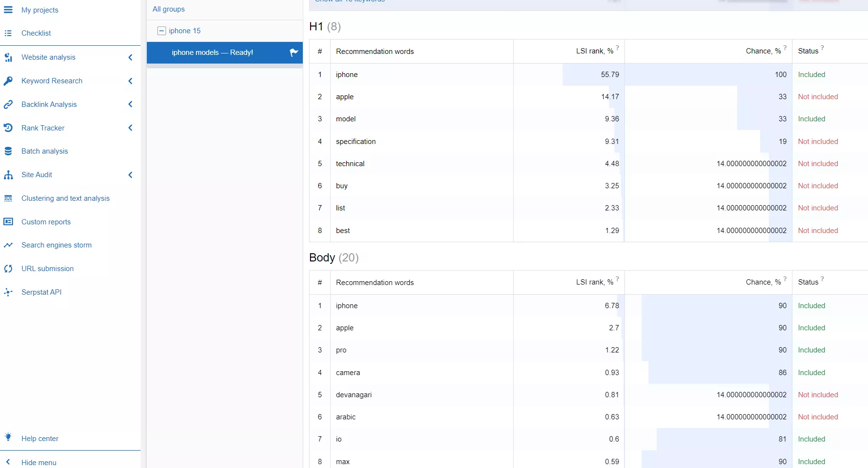The width and height of the screenshot is (868, 468).
Task: Collapse the iphone 15 group tree
Action: [x=162, y=31]
